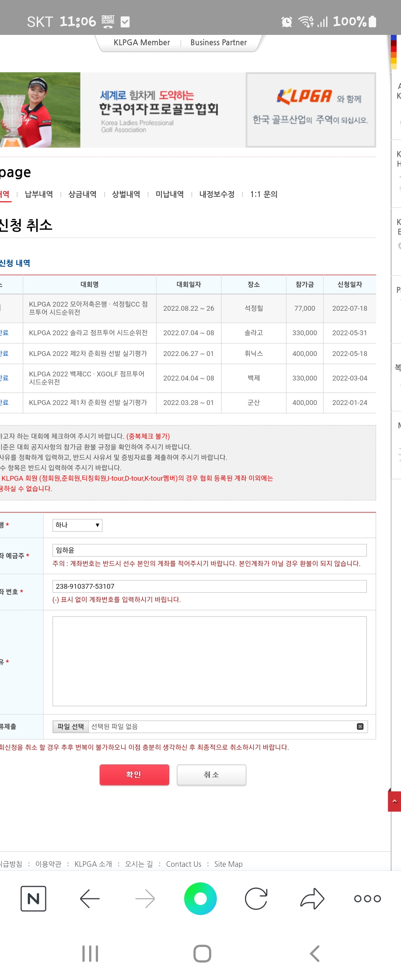401x980 pixels.
Task: Click column header 신청일자
Action: pyautogui.click(x=350, y=284)
